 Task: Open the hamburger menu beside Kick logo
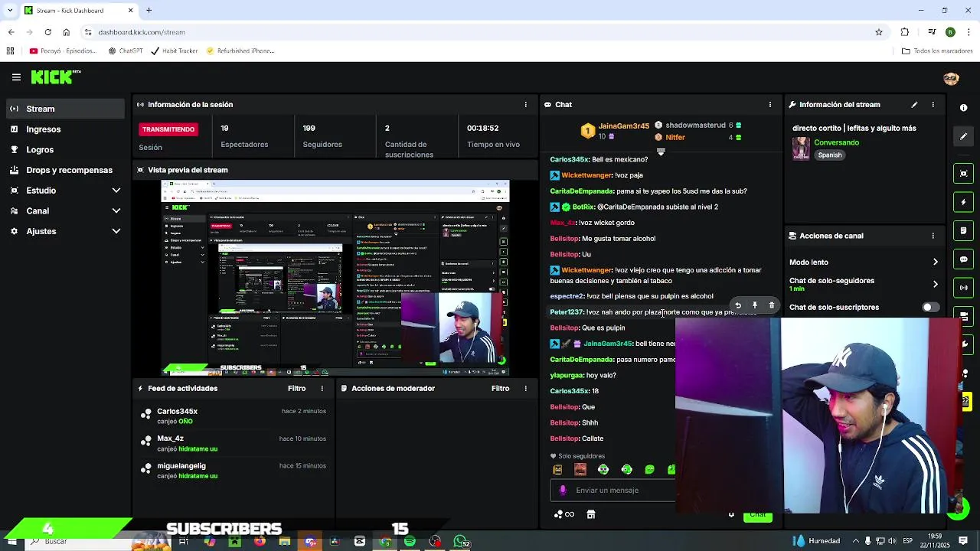(x=16, y=77)
